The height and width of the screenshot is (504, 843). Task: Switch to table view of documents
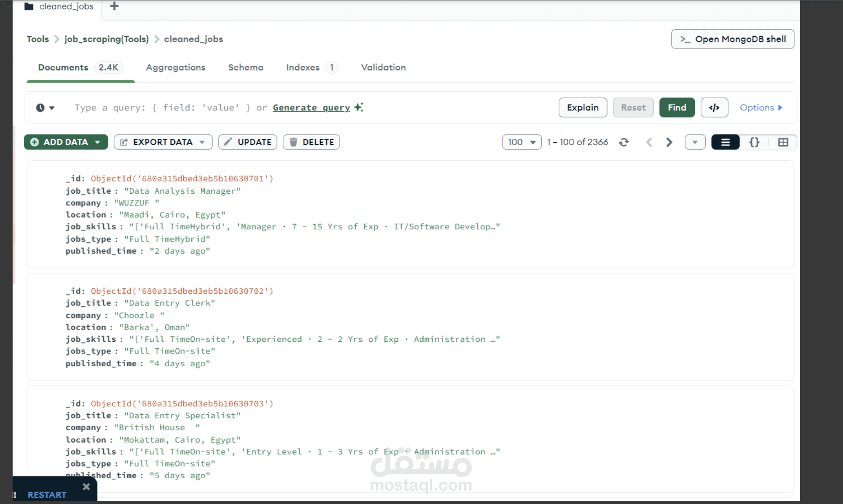pos(783,142)
